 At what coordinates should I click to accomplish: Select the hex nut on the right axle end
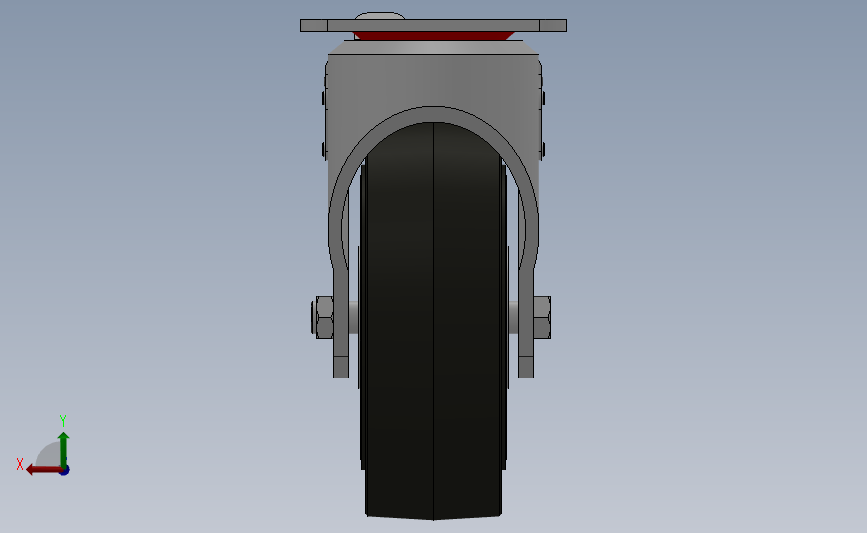click(x=542, y=317)
